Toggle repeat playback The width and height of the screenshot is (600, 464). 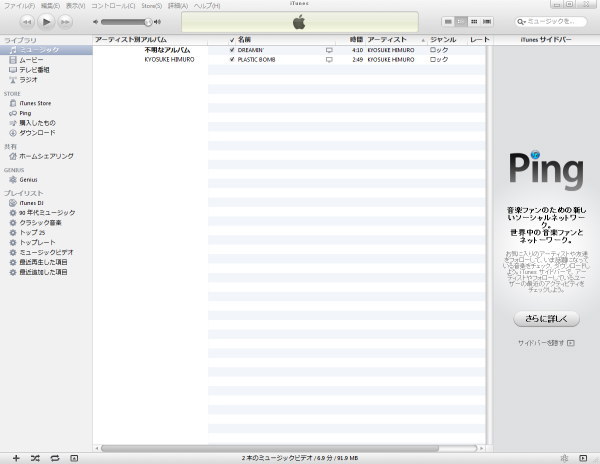pos(55,458)
